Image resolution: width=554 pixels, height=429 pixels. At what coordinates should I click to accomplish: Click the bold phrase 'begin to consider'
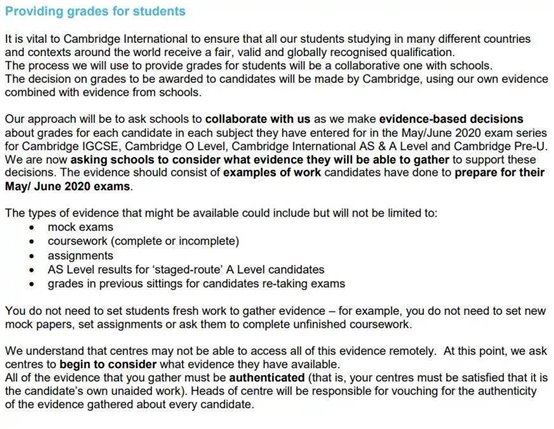pyautogui.click(x=108, y=364)
